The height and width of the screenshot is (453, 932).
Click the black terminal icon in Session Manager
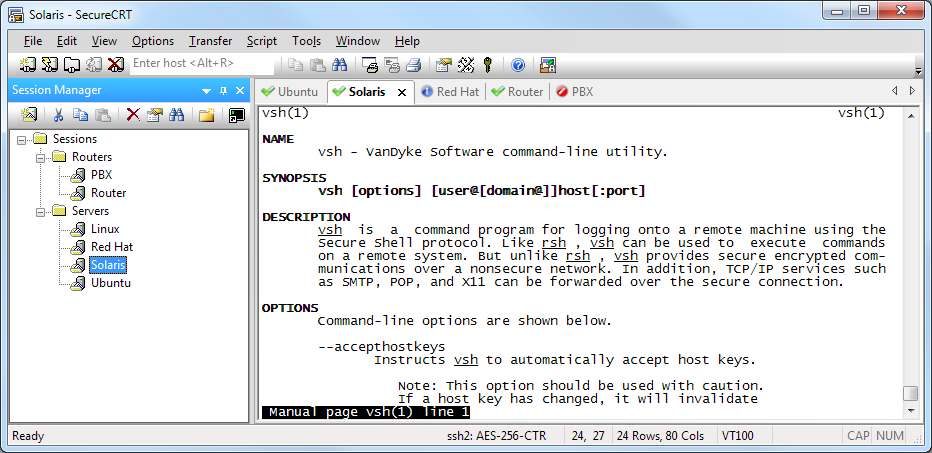pyautogui.click(x=237, y=115)
